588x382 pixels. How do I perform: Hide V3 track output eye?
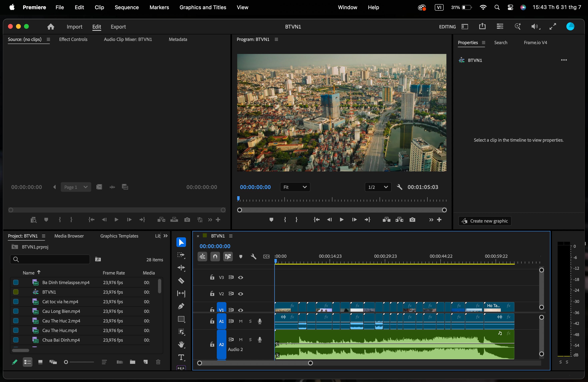(240, 277)
